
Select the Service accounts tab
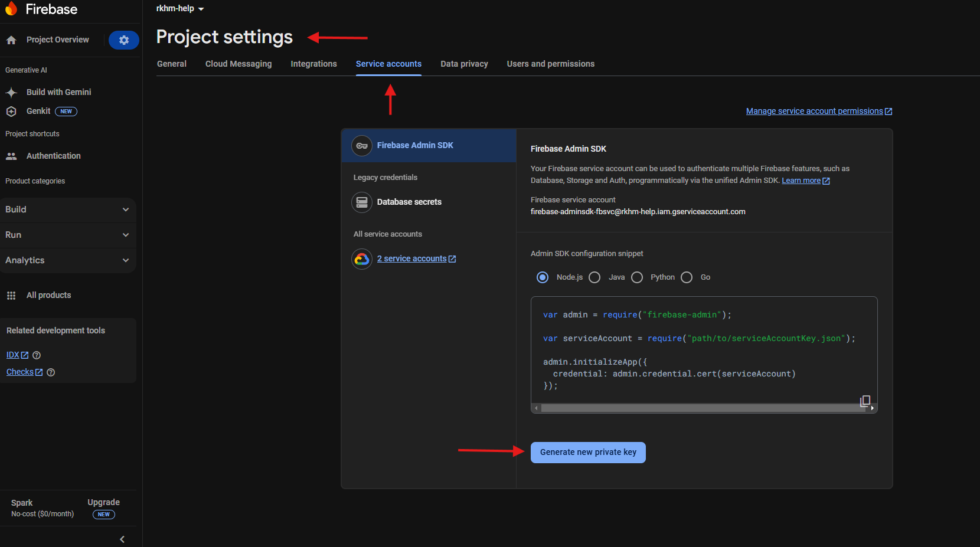[388, 64]
